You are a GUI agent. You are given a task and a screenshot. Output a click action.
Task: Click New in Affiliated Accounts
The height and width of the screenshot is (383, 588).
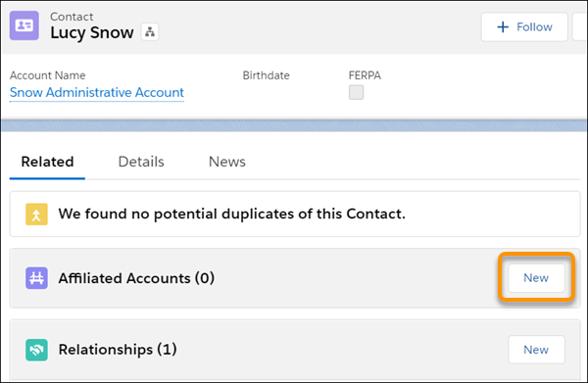pyautogui.click(x=536, y=278)
